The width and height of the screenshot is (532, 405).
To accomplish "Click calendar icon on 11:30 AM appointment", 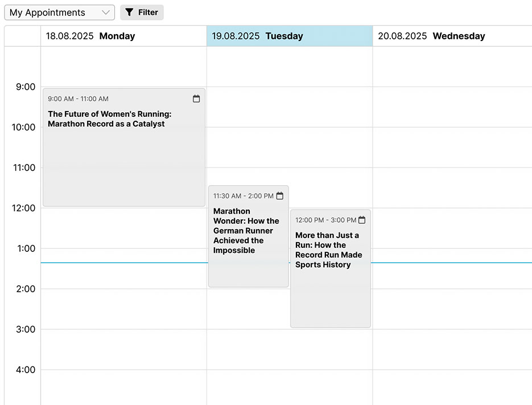I will [279, 196].
